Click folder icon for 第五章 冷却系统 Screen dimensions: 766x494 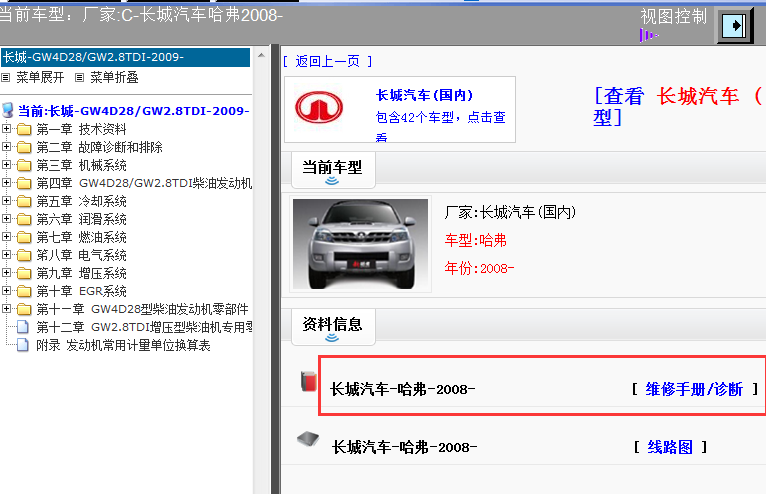[24, 201]
